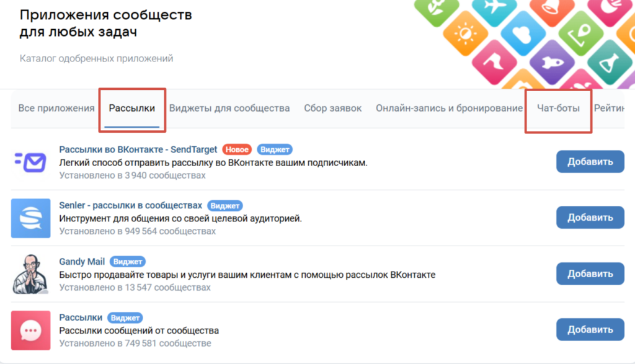Open Онлайн-запись и бронирование tab
635x364 pixels.
449,108
